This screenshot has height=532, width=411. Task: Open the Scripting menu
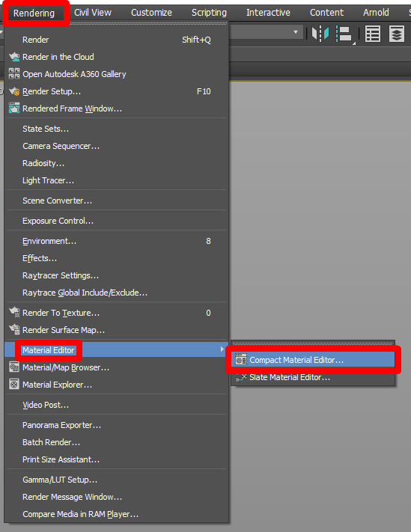pyautogui.click(x=209, y=13)
